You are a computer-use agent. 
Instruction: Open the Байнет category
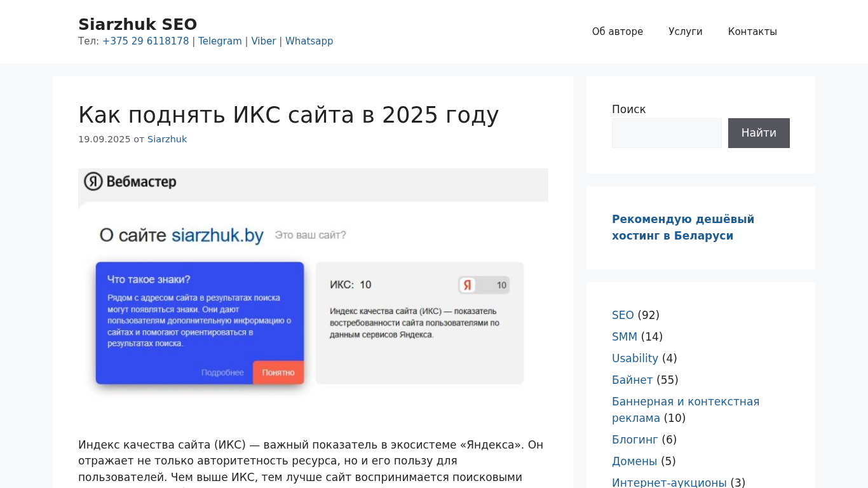(632, 380)
